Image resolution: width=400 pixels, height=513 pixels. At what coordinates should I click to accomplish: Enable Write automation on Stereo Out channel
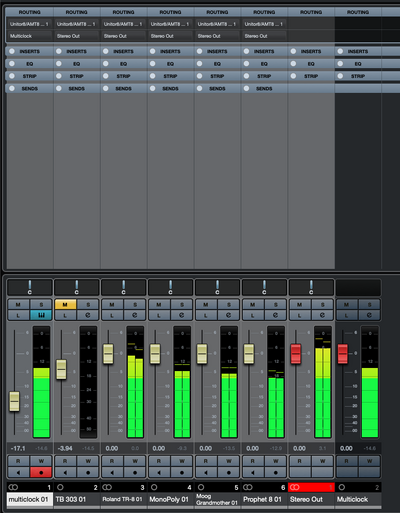coord(322,461)
